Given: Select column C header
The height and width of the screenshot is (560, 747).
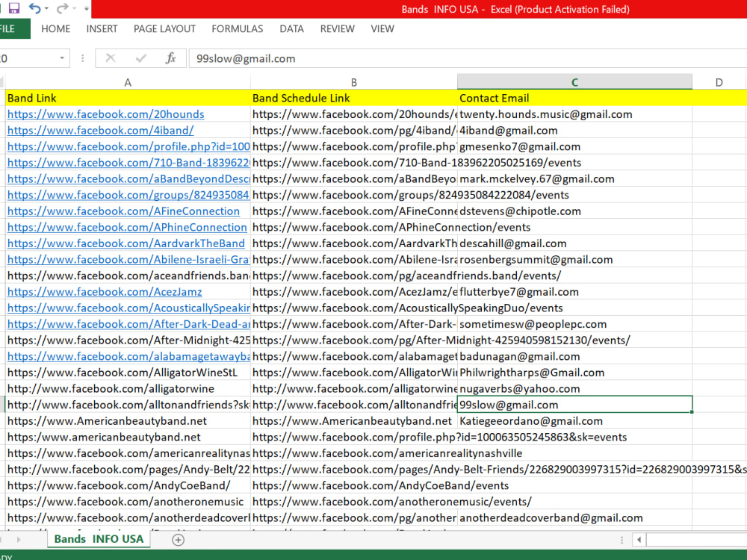Looking at the screenshot, I should point(574,82).
